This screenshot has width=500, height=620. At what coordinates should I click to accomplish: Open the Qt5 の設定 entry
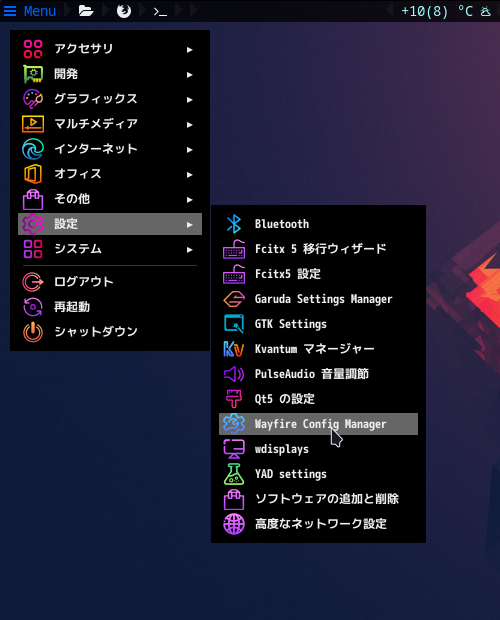point(318,399)
